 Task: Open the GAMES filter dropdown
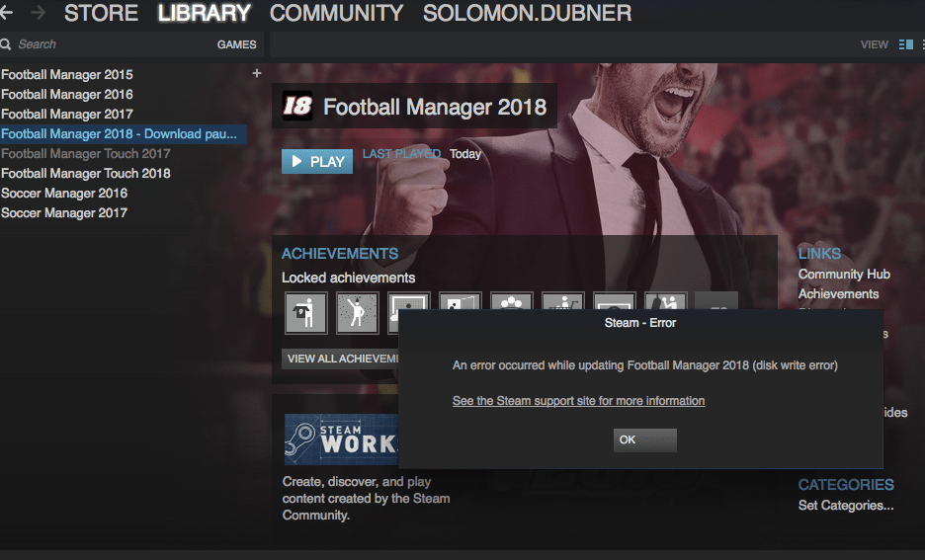coord(236,44)
